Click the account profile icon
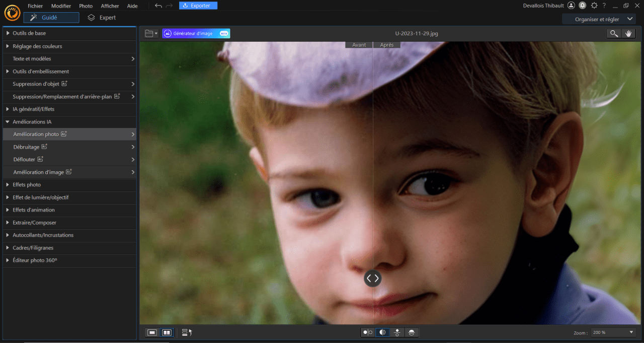Viewport: 644px width, 343px height. pos(571,6)
